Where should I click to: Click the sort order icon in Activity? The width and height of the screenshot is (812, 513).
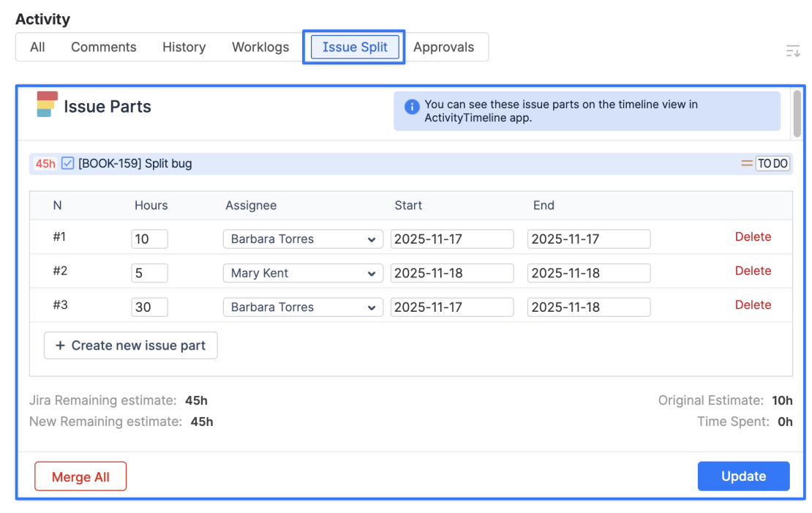793,50
